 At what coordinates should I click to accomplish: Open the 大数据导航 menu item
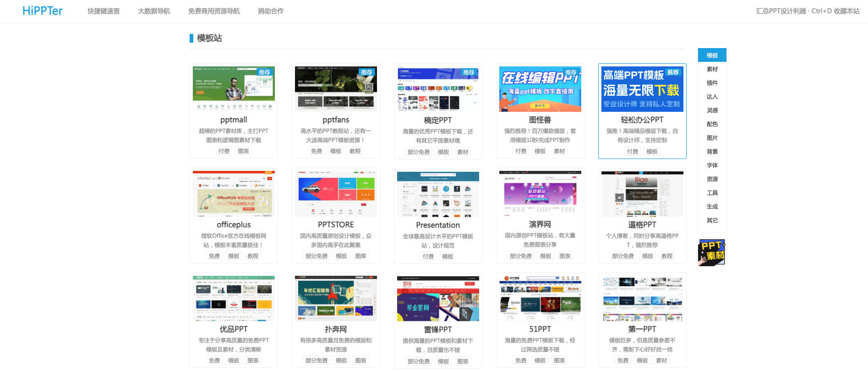pos(154,11)
